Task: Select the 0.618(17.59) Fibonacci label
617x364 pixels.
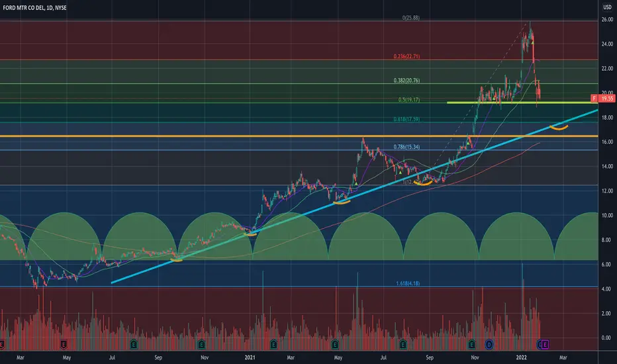Action: pyautogui.click(x=406, y=119)
